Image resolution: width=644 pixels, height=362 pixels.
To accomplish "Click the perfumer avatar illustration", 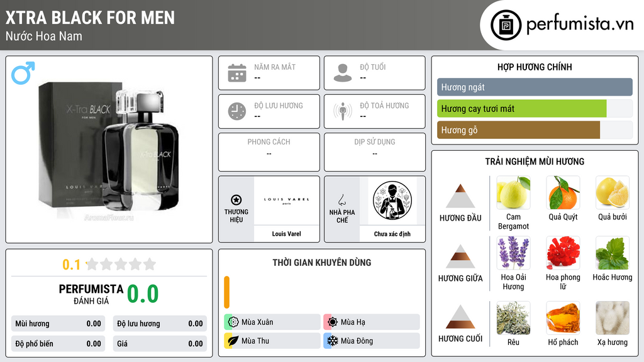I will (392, 200).
